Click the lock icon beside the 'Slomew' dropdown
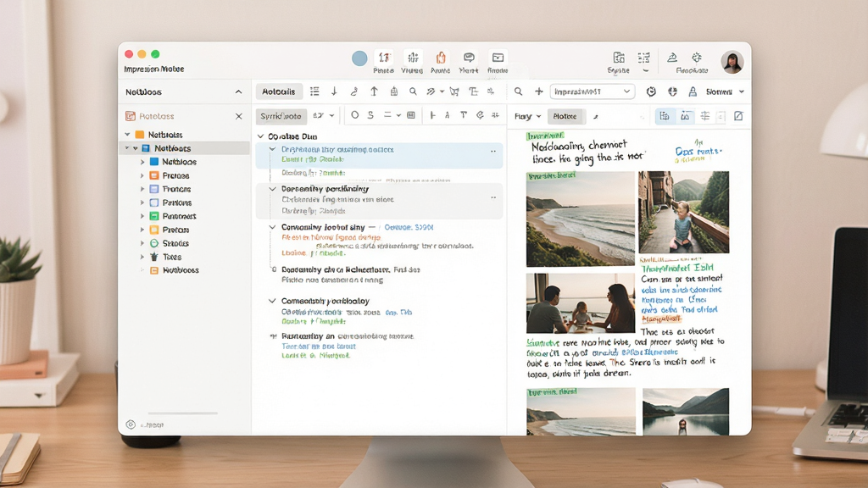This screenshot has height=488, width=868. (693, 91)
